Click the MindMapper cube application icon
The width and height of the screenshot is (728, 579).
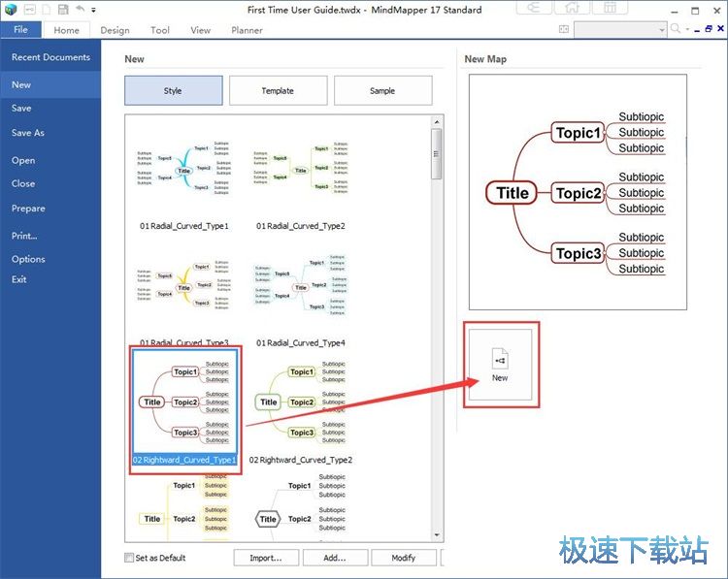coord(11,9)
